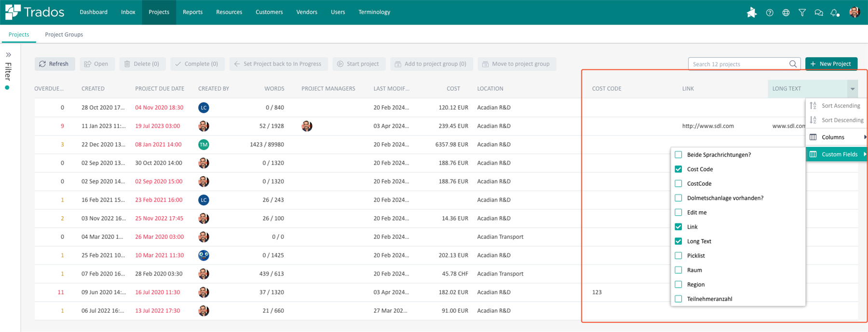Image resolution: width=868 pixels, height=332 pixels.
Task: Click Add to project group (0) button
Action: coord(431,64)
